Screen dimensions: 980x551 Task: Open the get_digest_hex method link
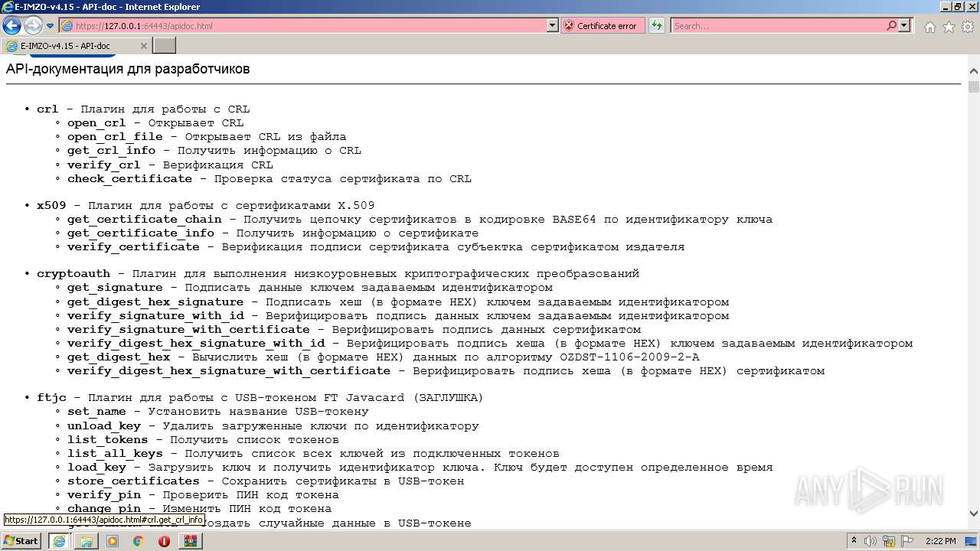tap(119, 357)
